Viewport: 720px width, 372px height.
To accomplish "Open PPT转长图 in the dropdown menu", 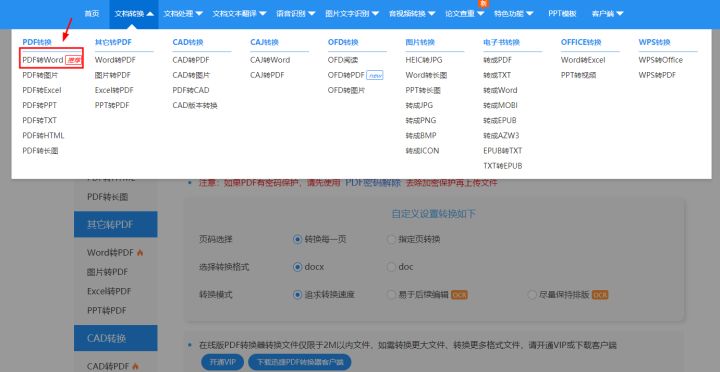I will click(423, 90).
